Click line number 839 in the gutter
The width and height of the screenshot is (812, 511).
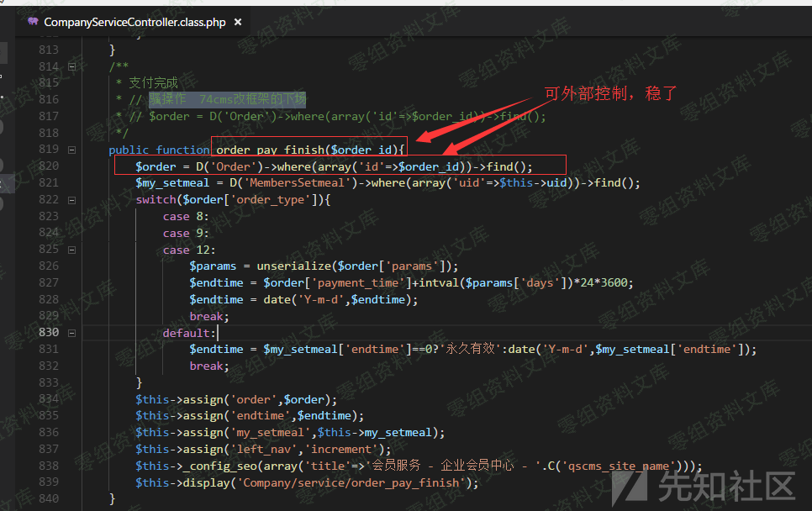coord(49,482)
